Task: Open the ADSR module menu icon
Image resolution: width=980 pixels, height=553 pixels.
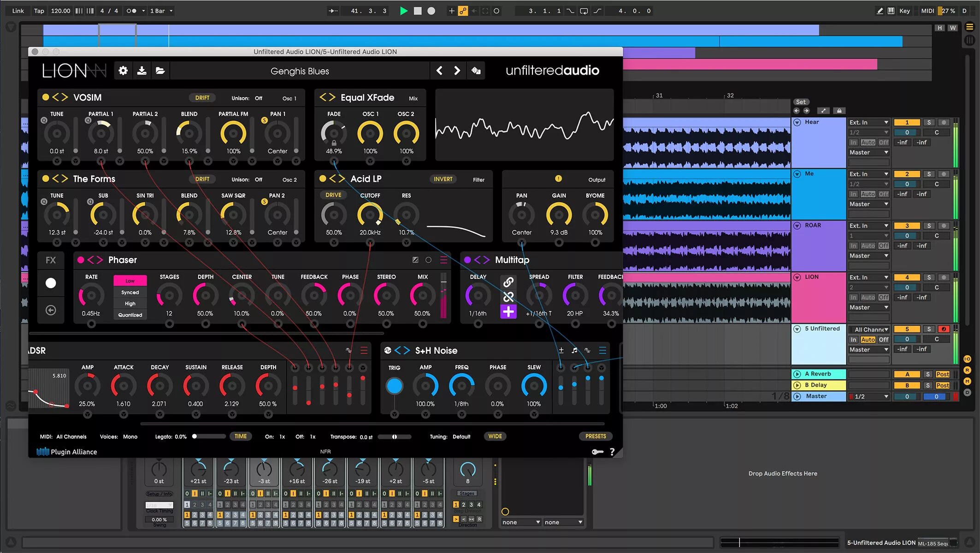Action: tap(364, 350)
